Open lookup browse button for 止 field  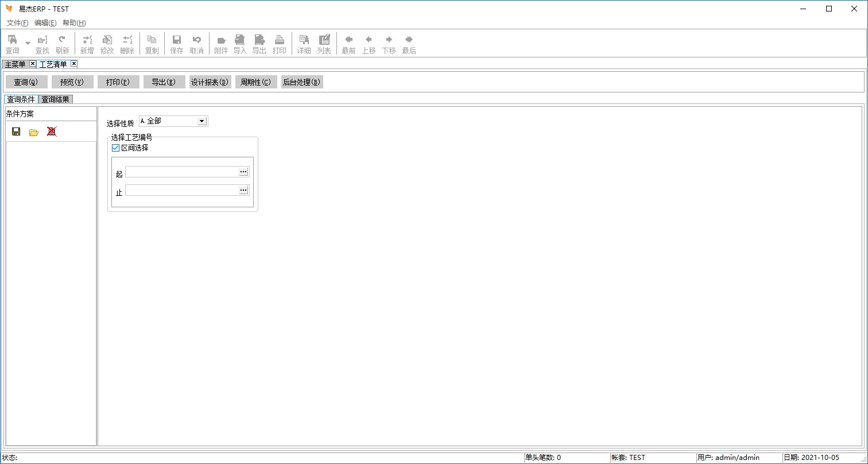(x=243, y=190)
